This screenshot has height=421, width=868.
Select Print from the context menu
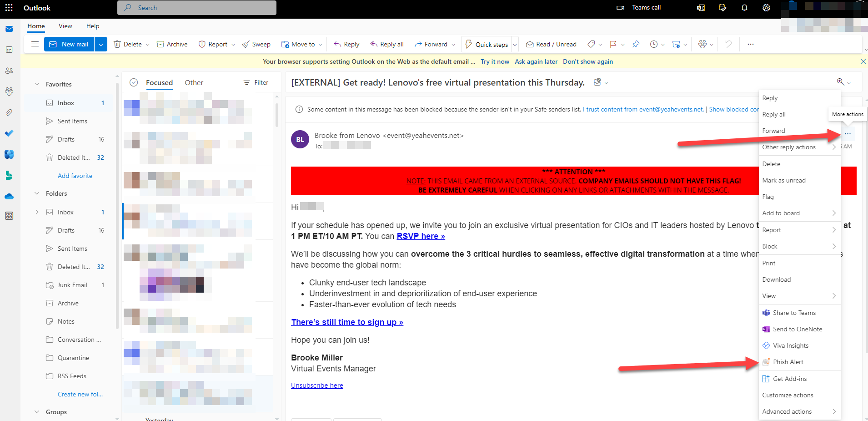(x=799, y=263)
